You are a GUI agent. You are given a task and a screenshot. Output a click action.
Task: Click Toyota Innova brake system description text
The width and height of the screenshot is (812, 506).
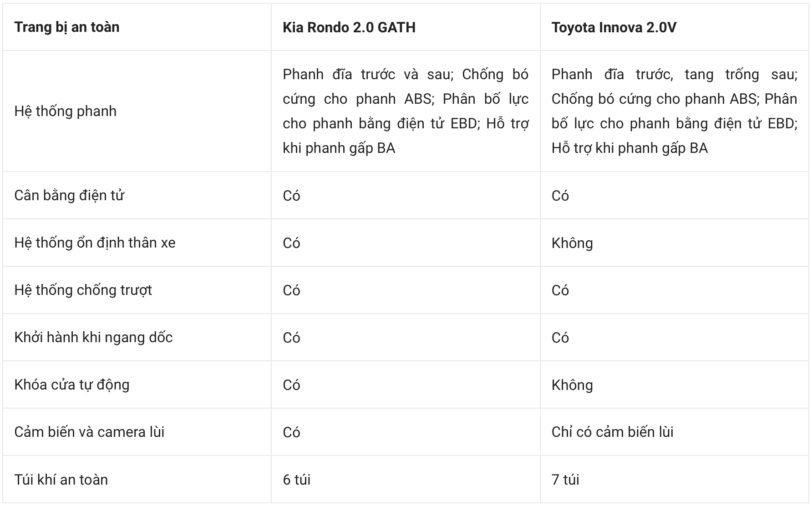tap(674, 111)
